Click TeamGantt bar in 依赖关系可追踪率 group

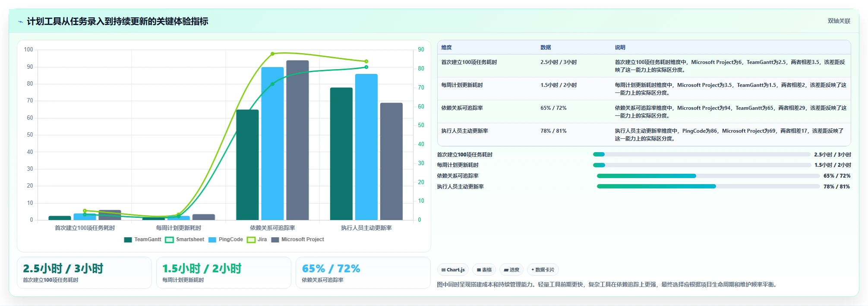click(x=247, y=165)
